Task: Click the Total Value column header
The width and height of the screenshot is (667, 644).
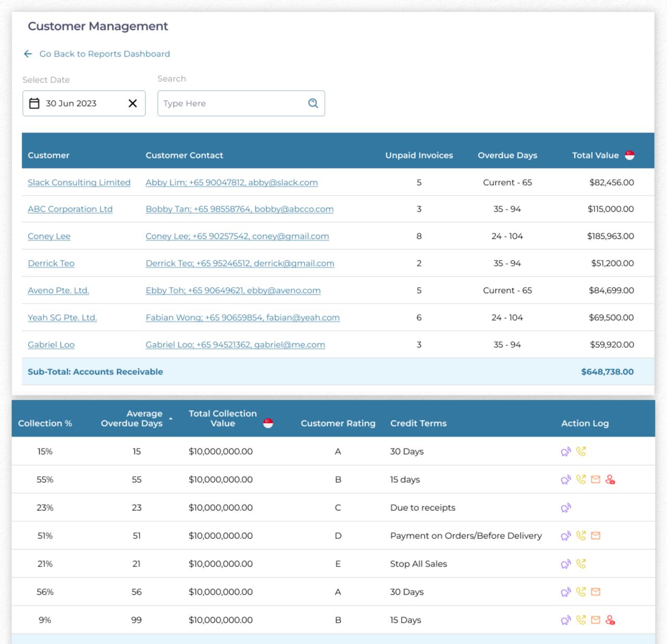Action: [596, 155]
